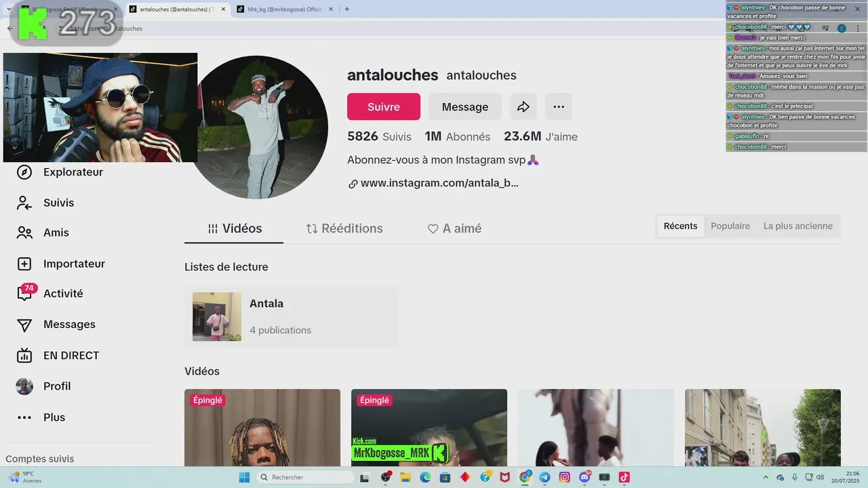Click the Plus three-dots sidebar icon

tap(24, 418)
